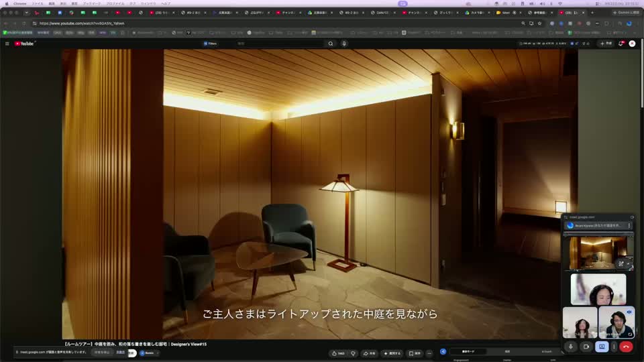Mute microphone in the Meet picture-in-picture
644x362 pixels.
[570, 347]
